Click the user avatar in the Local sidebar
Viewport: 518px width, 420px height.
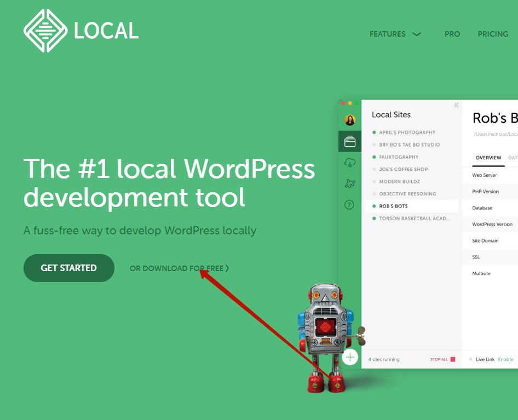tap(350, 119)
